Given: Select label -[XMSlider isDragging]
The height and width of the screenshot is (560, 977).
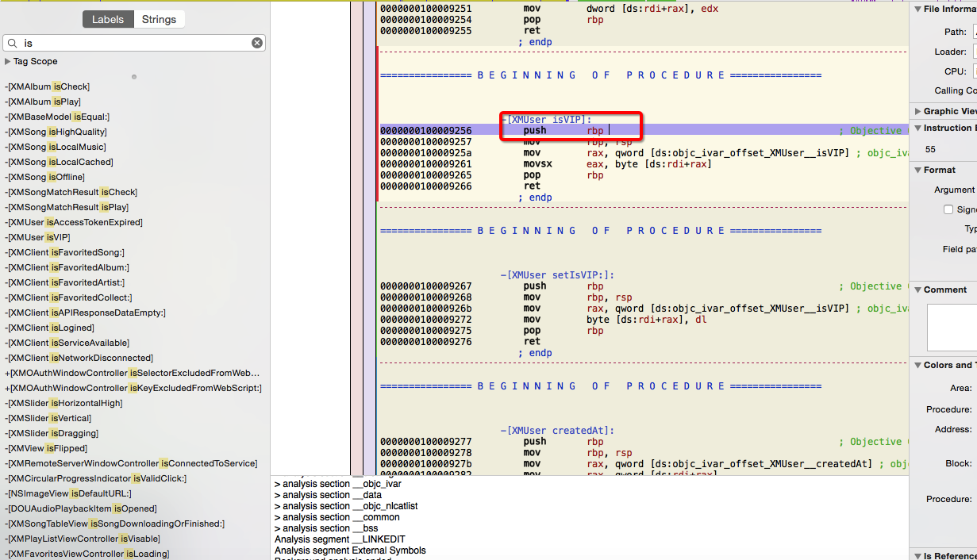Looking at the screenshot, I should pyautogui.click(x=52, y=433).
